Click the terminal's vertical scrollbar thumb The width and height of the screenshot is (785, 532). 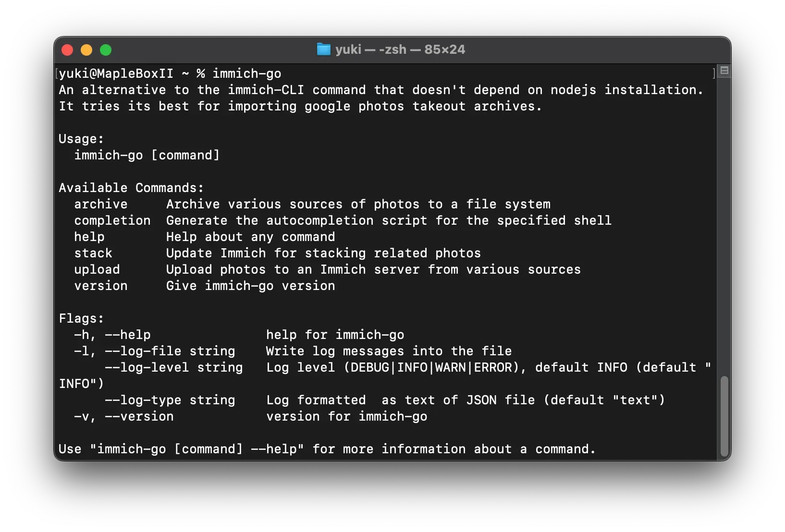(x=724, y=416)
